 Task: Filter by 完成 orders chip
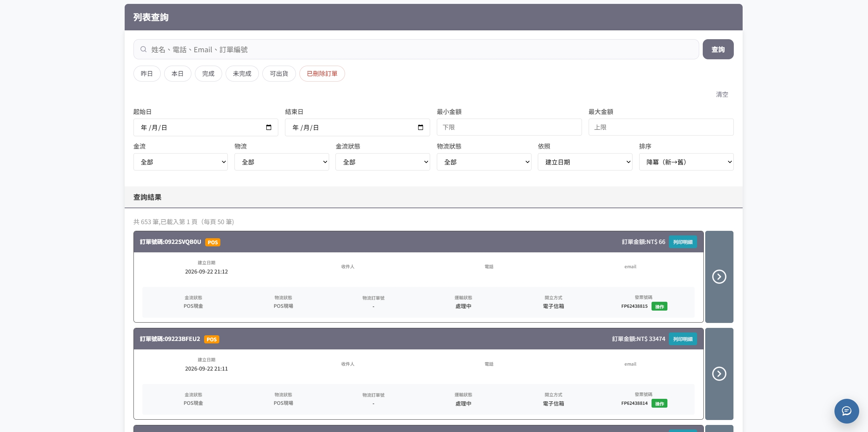click(x=208, y=73)
